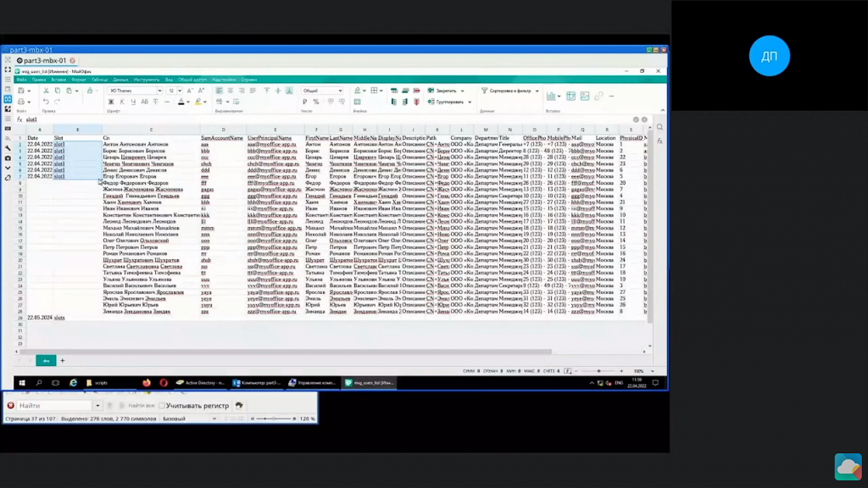868x488 pixels.
Task: Align text left in toolbar
Action: [217, 91]
